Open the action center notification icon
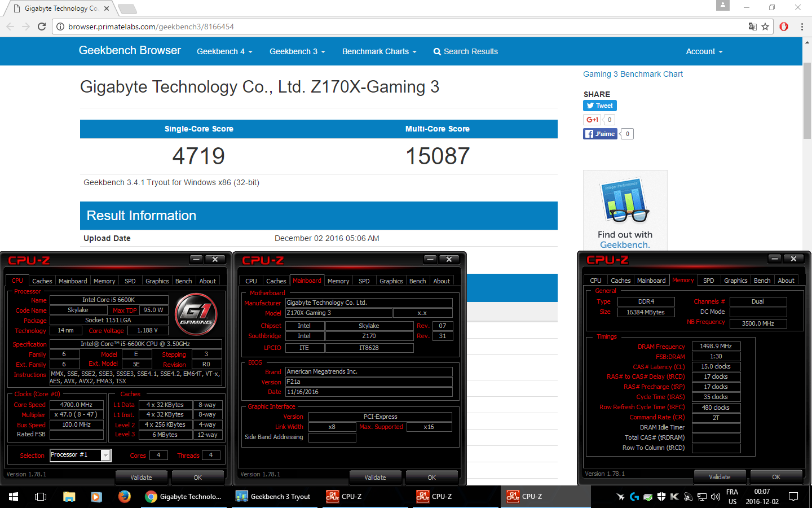 point(793,497)
